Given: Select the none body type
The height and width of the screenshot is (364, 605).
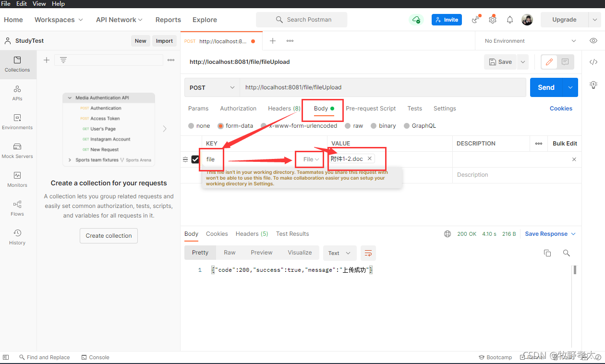Looking at the screenshot, I should pyautogui.click(x=199, y=126).
